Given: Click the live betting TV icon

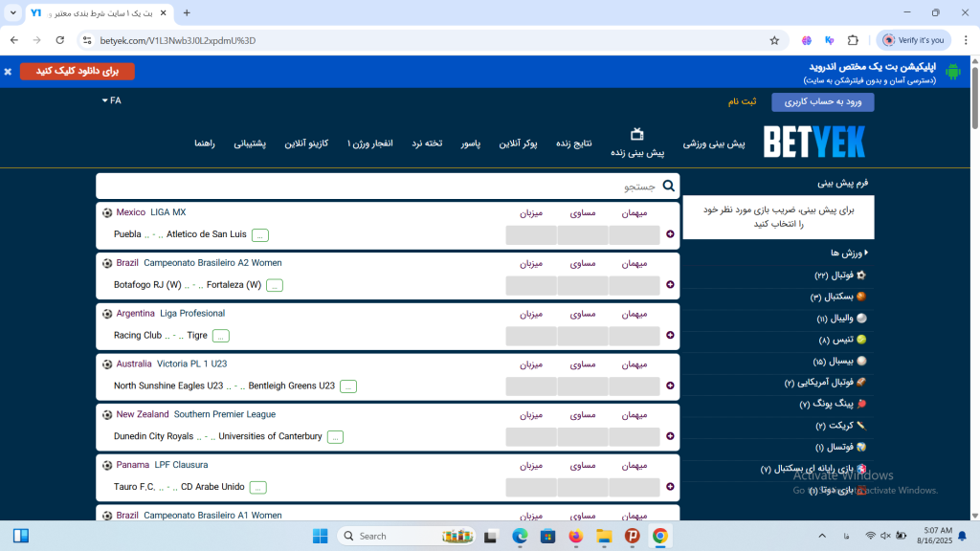Looking at the screenshot, I should pos(636,134).
